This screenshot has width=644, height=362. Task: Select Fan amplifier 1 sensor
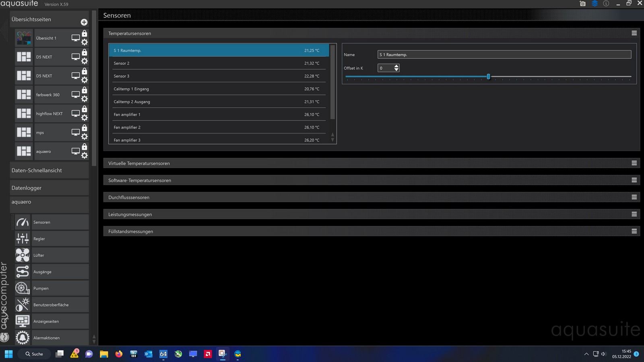pyautogui.click(x=219, y=115)
